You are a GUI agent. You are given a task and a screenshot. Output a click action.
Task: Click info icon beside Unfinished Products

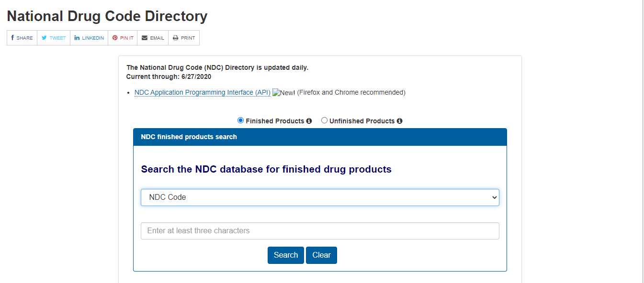[400, 121]
